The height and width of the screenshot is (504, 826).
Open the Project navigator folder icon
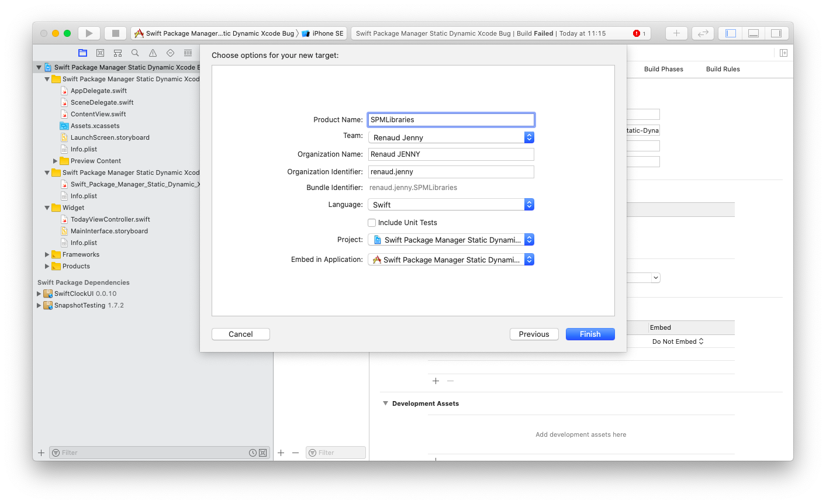click(x=82, y=53)
